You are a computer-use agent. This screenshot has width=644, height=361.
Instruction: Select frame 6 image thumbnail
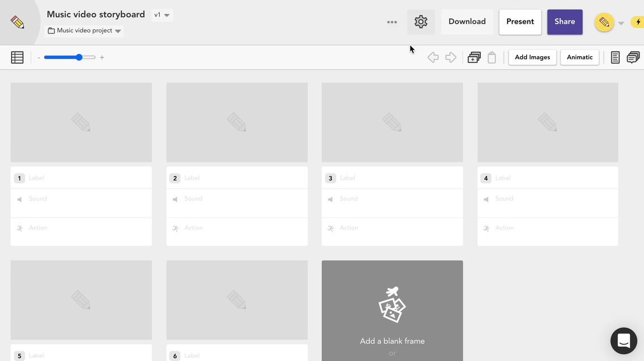point(237,300)
